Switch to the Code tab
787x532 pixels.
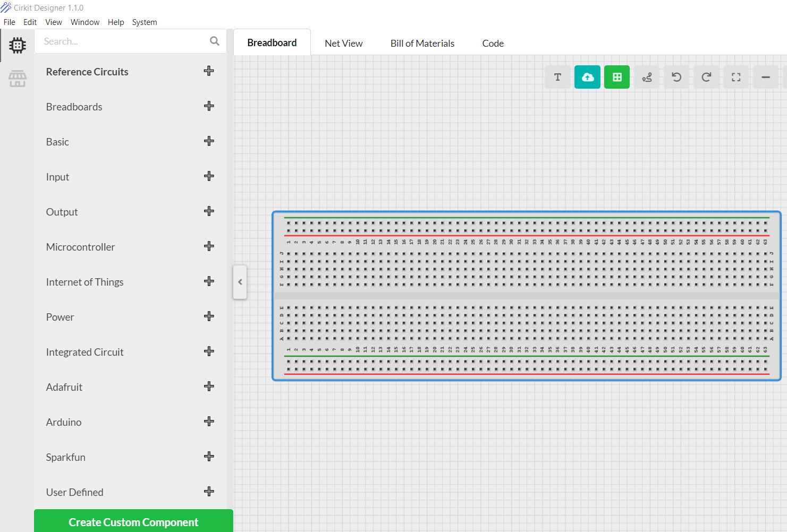[x=493, y=44]
